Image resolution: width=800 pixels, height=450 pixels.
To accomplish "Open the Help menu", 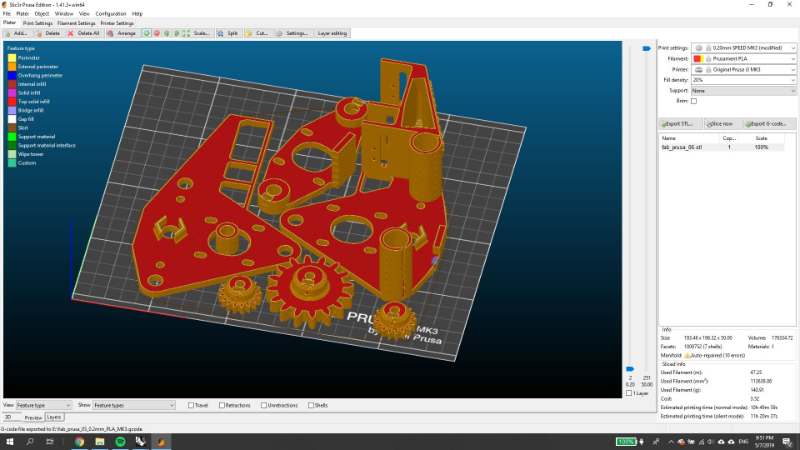I will click(x=137, y=14).
